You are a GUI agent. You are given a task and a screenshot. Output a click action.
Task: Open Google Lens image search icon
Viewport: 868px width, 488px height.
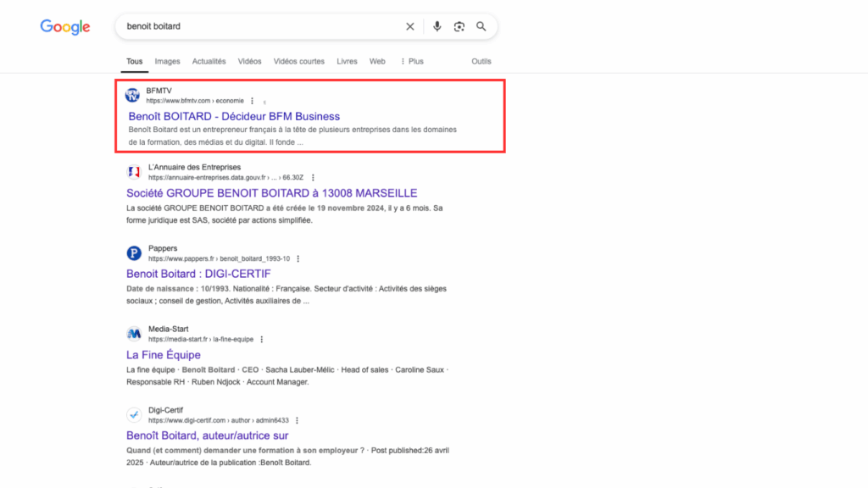(x=459, y=26)
